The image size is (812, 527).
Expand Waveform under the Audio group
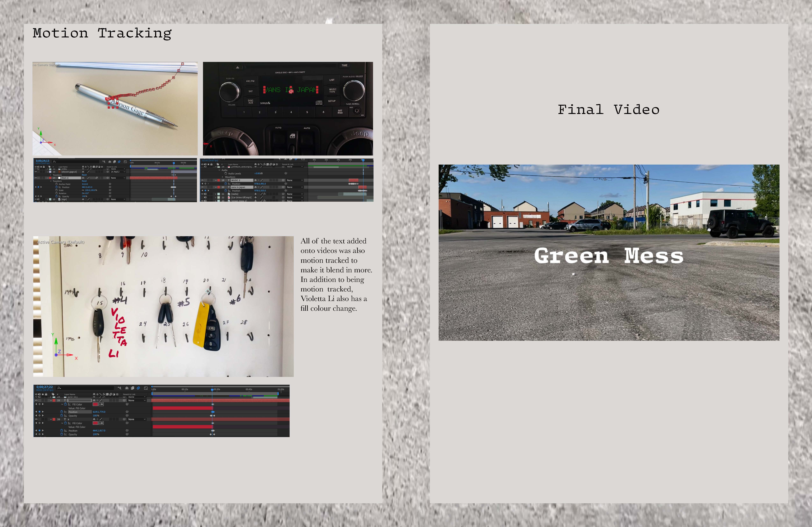[222, 177]
